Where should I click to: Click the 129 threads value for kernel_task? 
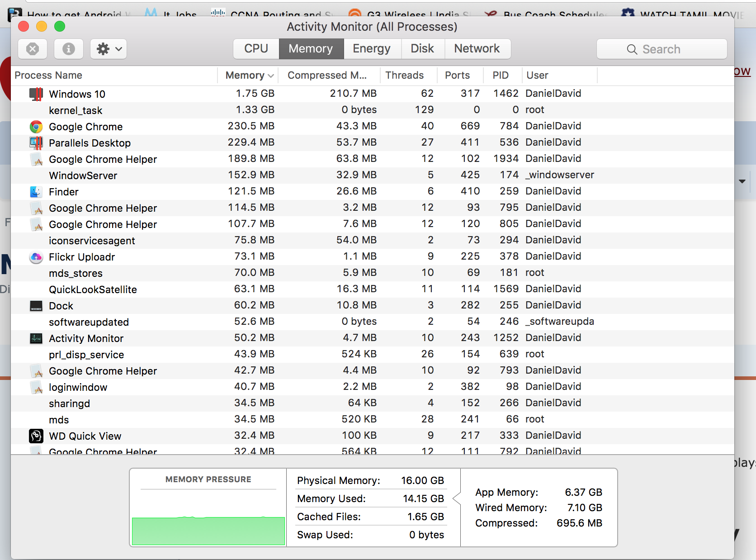click(x=424, y=109)
